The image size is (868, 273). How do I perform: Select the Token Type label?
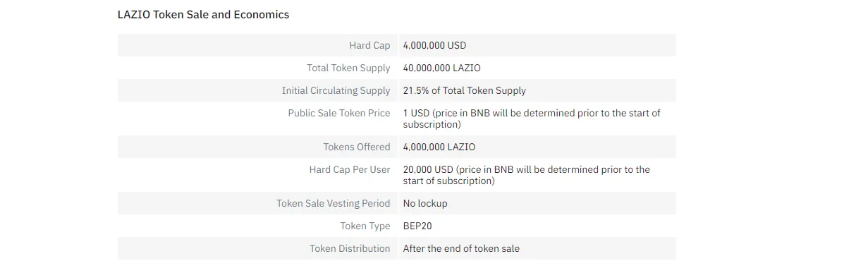point(365,226)
